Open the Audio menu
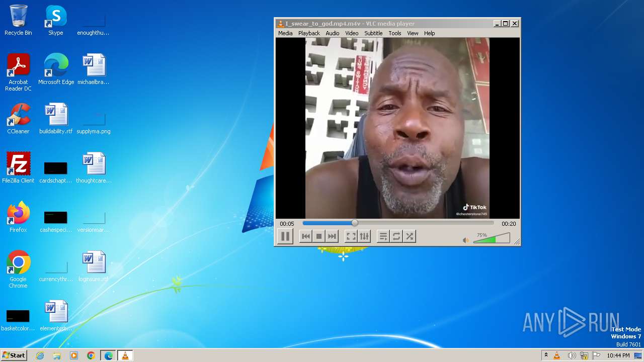This screenshot has height=362, width=644. click(x=333, y=33)
